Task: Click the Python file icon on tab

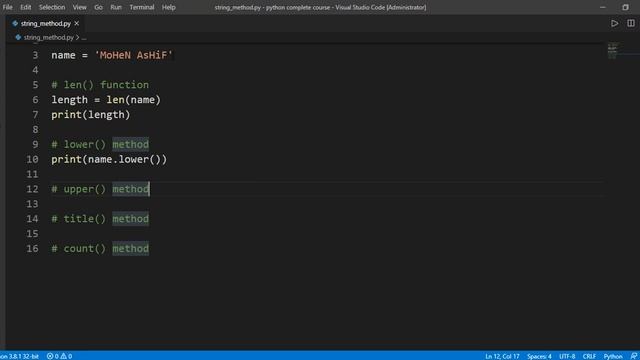Action: click(15, 24)
